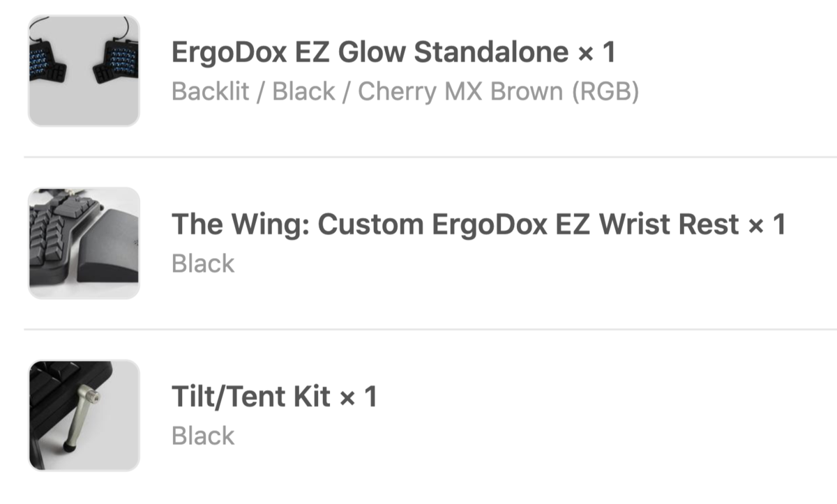The image size is (837, 504).
Task: Click The Wing: Custom ErgoDox EZ Wrist Rest title
Action: click(x=455, y=224)
